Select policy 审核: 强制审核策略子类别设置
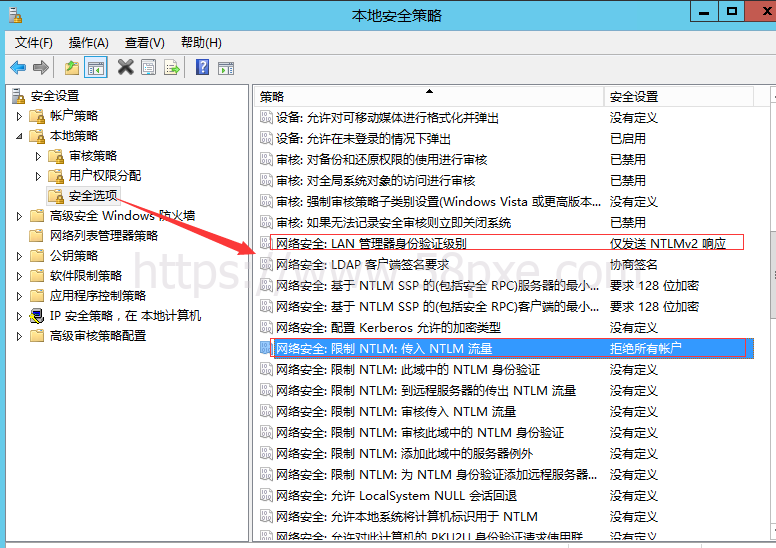Image resolution: width=776 pixels, height=548 pixels. (438, 201)
